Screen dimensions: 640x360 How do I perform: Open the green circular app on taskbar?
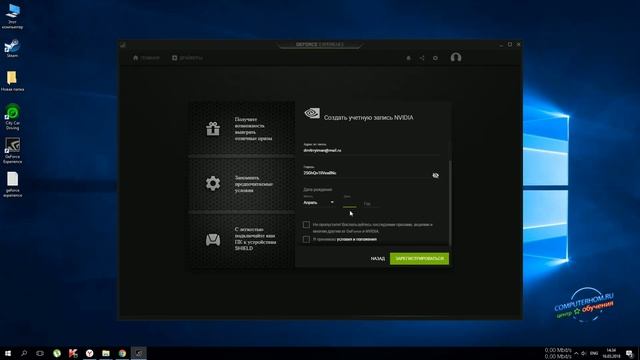[57, 353]
